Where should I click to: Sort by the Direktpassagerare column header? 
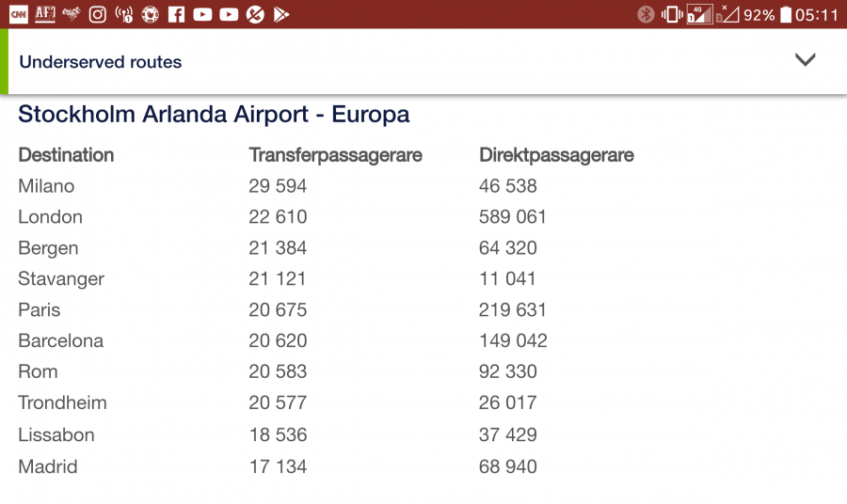tap(556, 155)
